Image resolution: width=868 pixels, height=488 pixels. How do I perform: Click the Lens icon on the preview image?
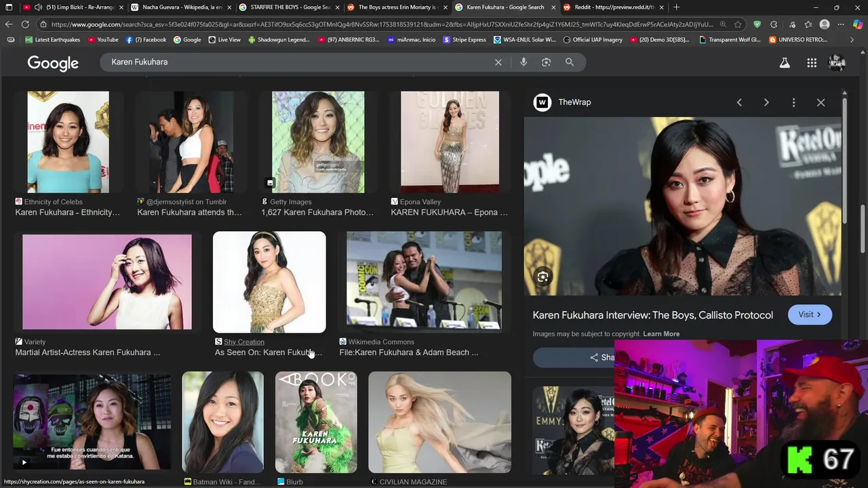point(542,277)
